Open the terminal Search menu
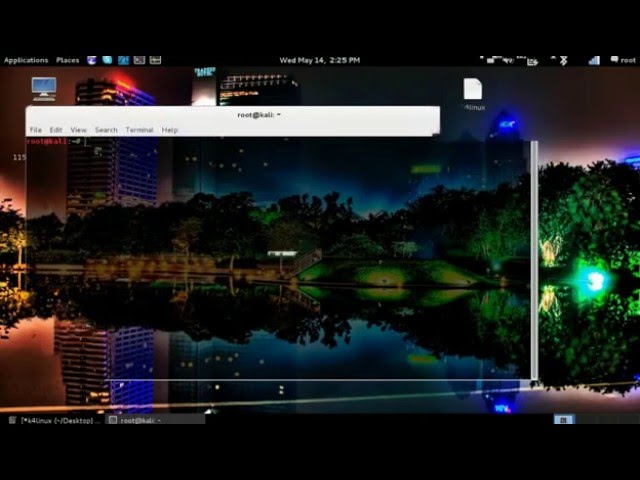Image resolution: width=640 pixels, height=480 pixels. pyautogui.click(x=106, y=130)
